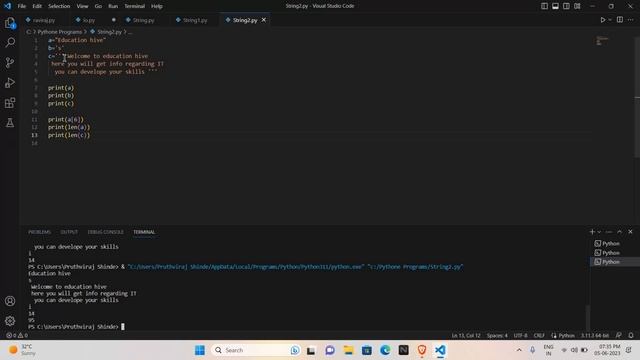Open the Extensions view
Image resolution: width=640 pixels, height=360 pixels.
tap(10, 102)
